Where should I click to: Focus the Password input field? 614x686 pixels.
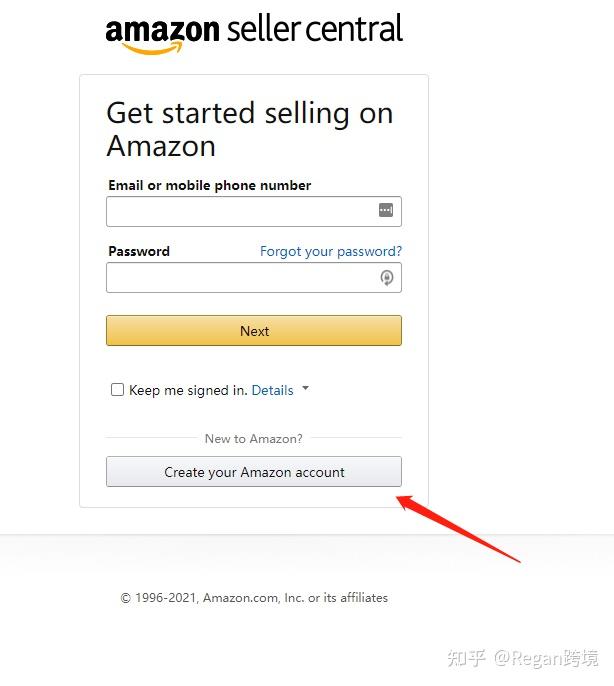coord(240,278)
